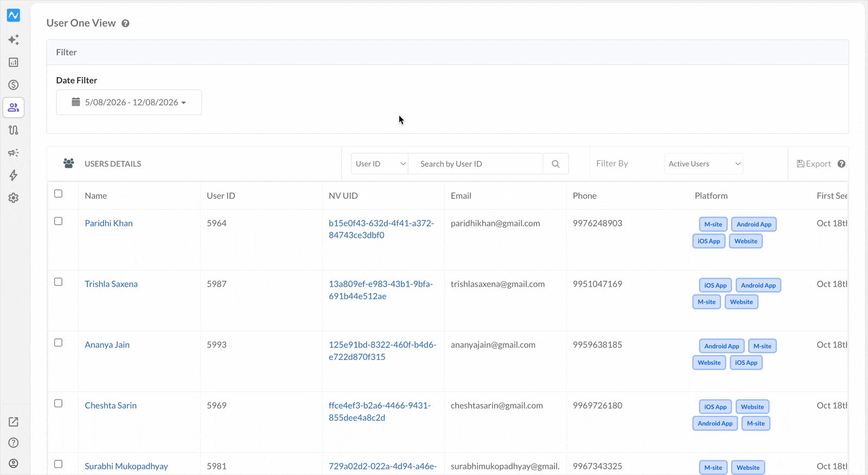
Task: Click M-site tag in Paridhi Khan row
Action: click(x=713, y=224)
